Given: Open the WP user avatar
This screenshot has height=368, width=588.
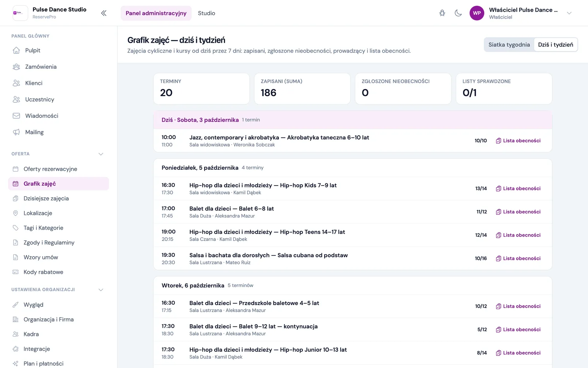Looking at the screenshot, I should (477, 13).
